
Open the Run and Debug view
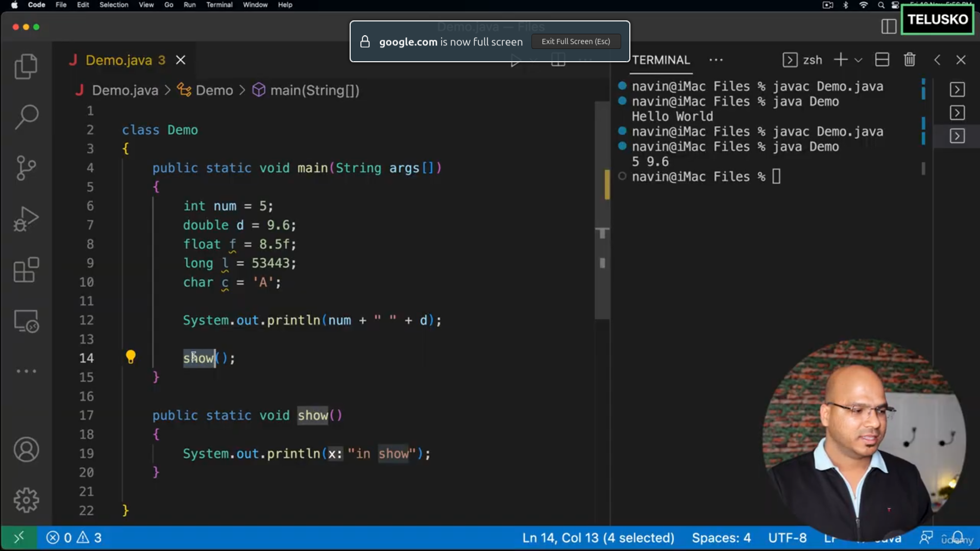[x=26, y=219]
